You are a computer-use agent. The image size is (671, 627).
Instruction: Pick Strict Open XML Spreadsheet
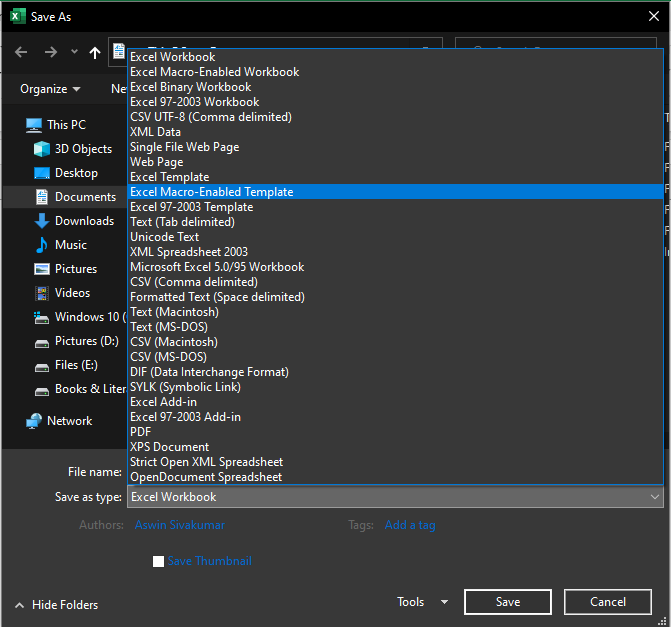[x=395, y=462]
